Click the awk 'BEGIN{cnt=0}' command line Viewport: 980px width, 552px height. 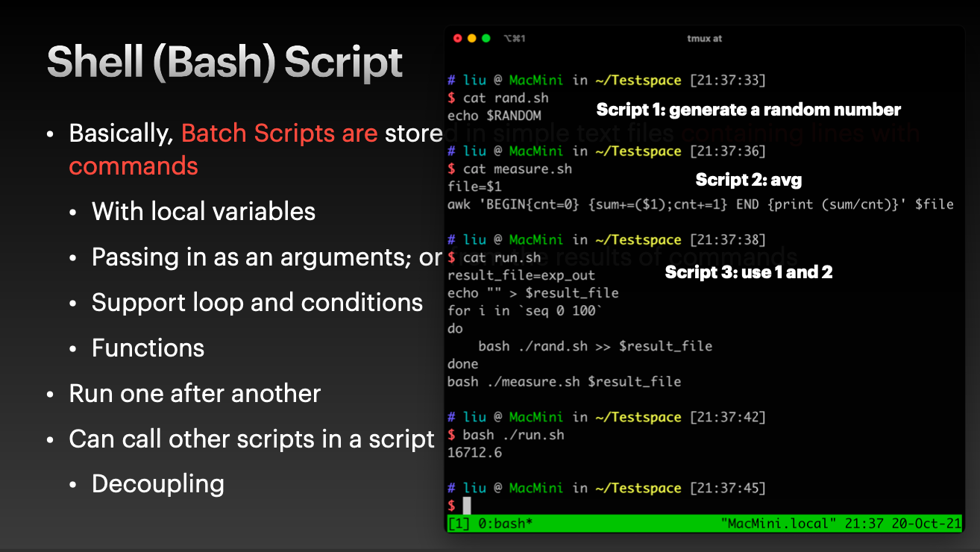click(x=700, y=204)
